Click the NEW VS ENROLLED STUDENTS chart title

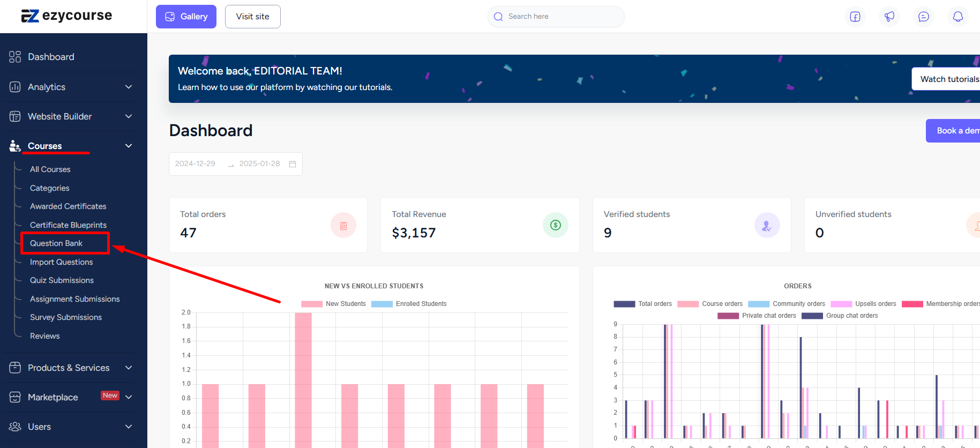374,286
